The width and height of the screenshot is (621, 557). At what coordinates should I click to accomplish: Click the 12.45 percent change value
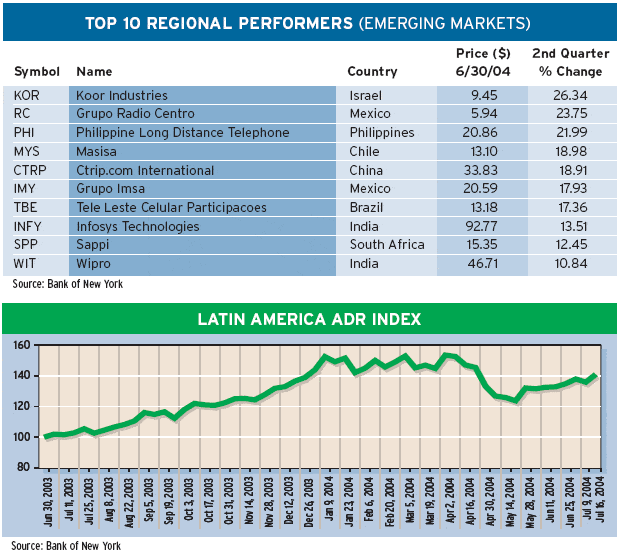coord(571,244)
